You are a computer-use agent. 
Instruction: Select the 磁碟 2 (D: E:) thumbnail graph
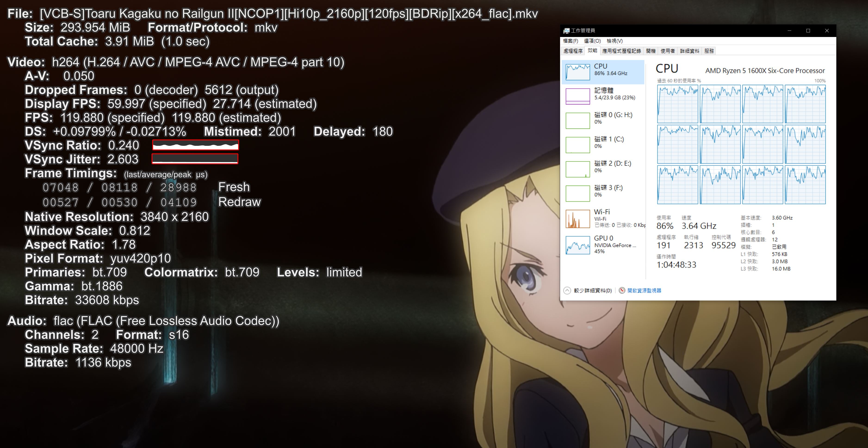(577, 169)
